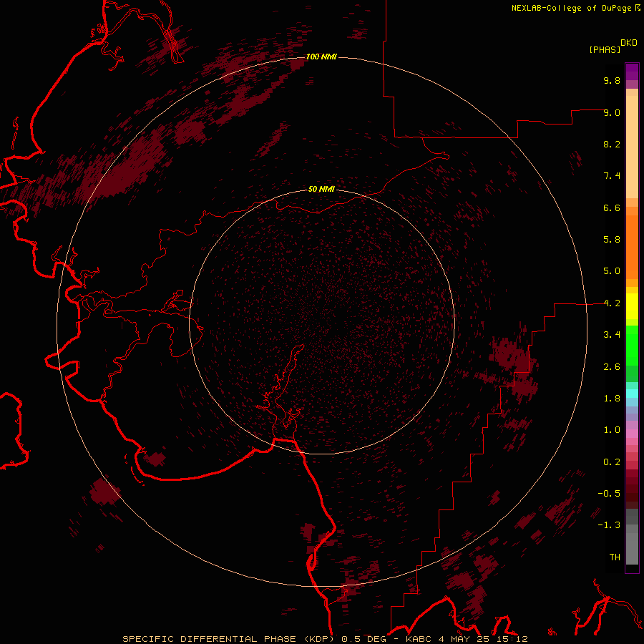The image size is (644, 644).
Task: Click the 'TH' threshold legend label
Action: click(x=615, y=557)
